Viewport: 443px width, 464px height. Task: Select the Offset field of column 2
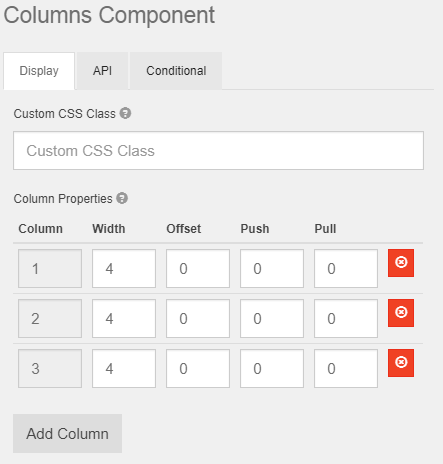198,318
